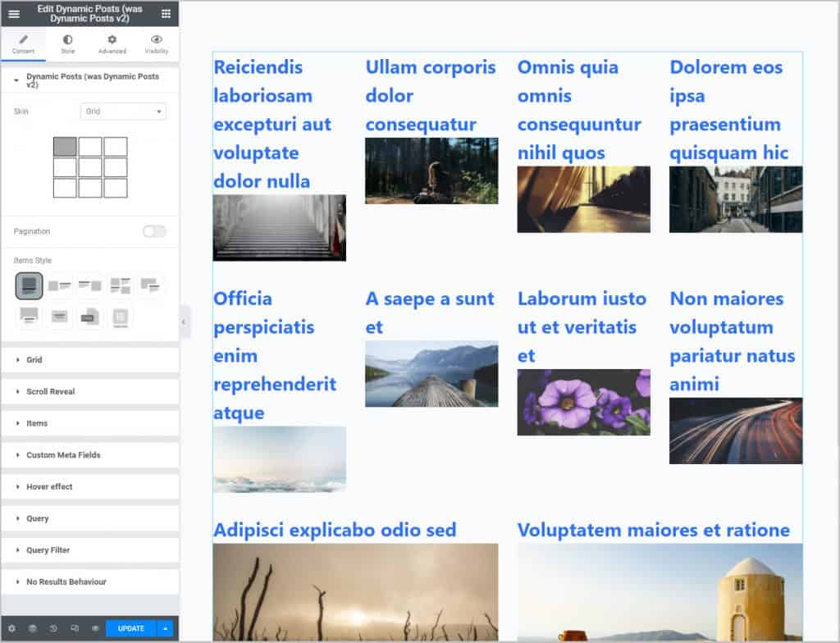Viewport: 840px width, 643px height.
Task: Switch to the Advanced tab
Action: 112,44
